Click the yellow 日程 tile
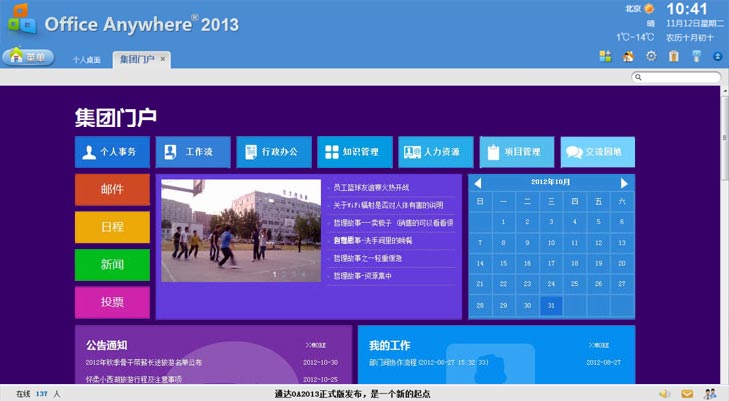 point(112,227)
